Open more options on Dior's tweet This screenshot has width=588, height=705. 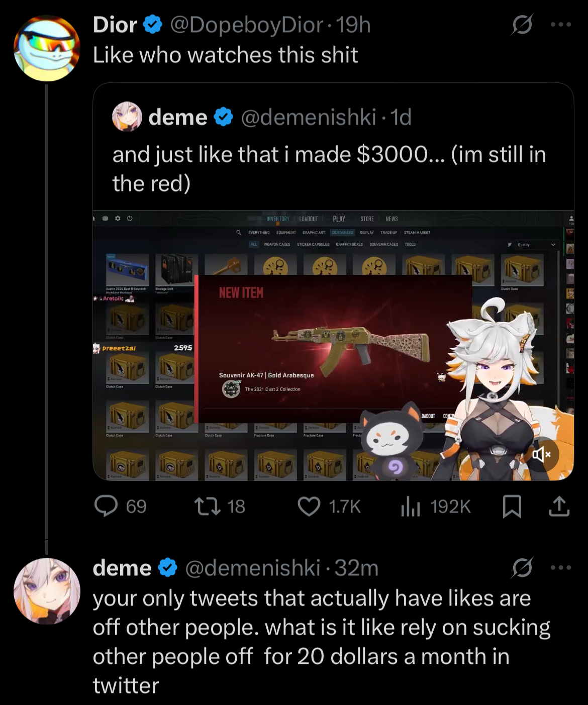[561, 24]
